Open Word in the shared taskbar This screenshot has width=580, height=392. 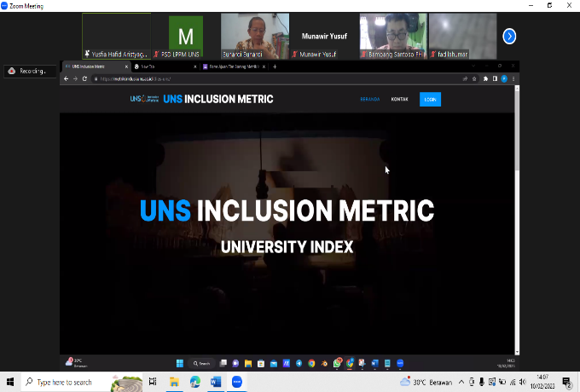coord(374,363)
